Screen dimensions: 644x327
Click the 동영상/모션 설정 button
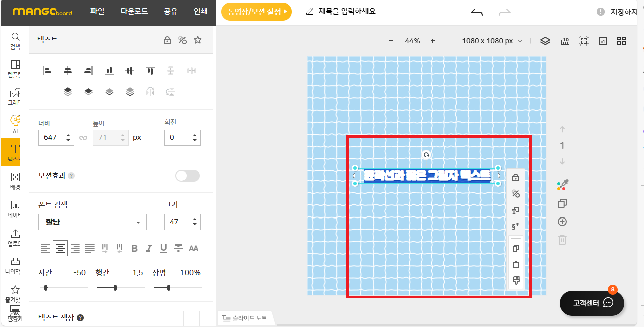pos(256,11)
